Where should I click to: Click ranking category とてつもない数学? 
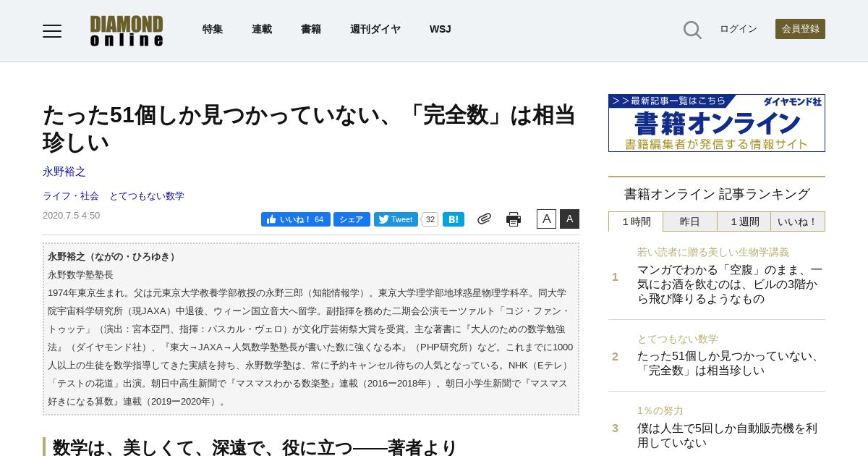pyautogui.click(x=678, y=339)
